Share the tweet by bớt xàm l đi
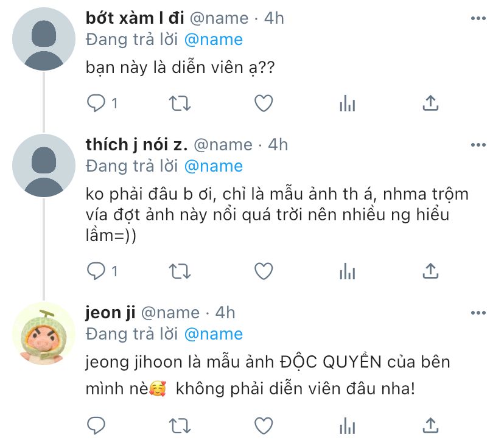The width and height of the screenshot is (504, 443). pyautogui.click(x=430, y=103)
